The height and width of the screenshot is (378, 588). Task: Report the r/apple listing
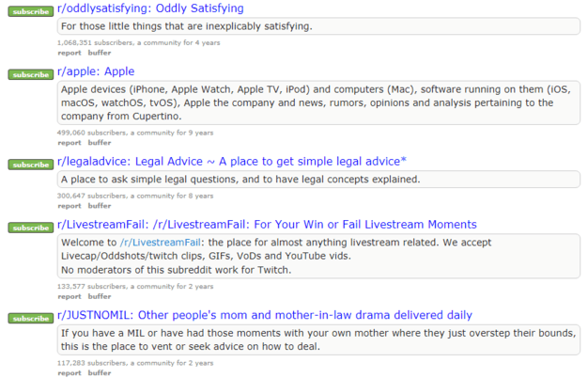[69, 142]
